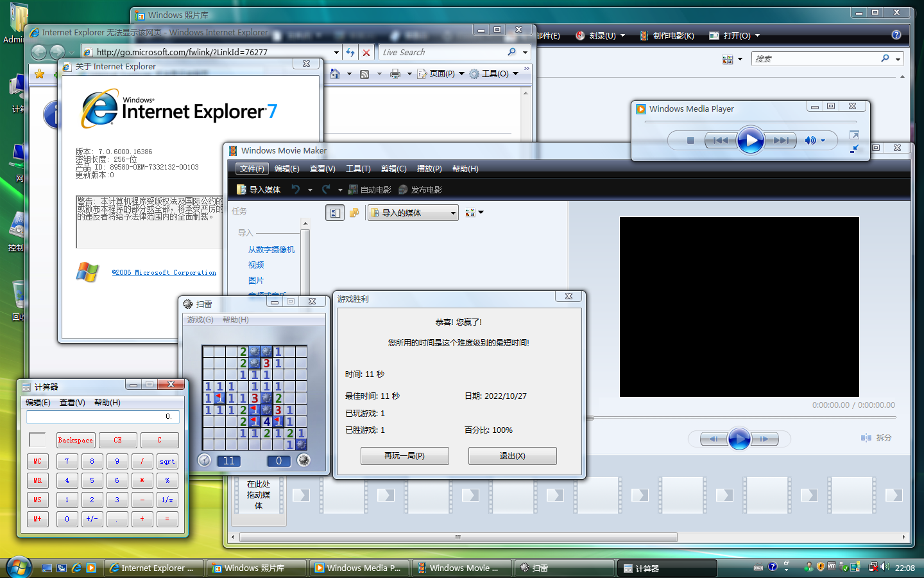Image resolution: width=924 pixels, height=578 pixels.
Task: Open Favorites Center star in Internet Explorer
Action: pyautogui.click(x=40, y=74)
